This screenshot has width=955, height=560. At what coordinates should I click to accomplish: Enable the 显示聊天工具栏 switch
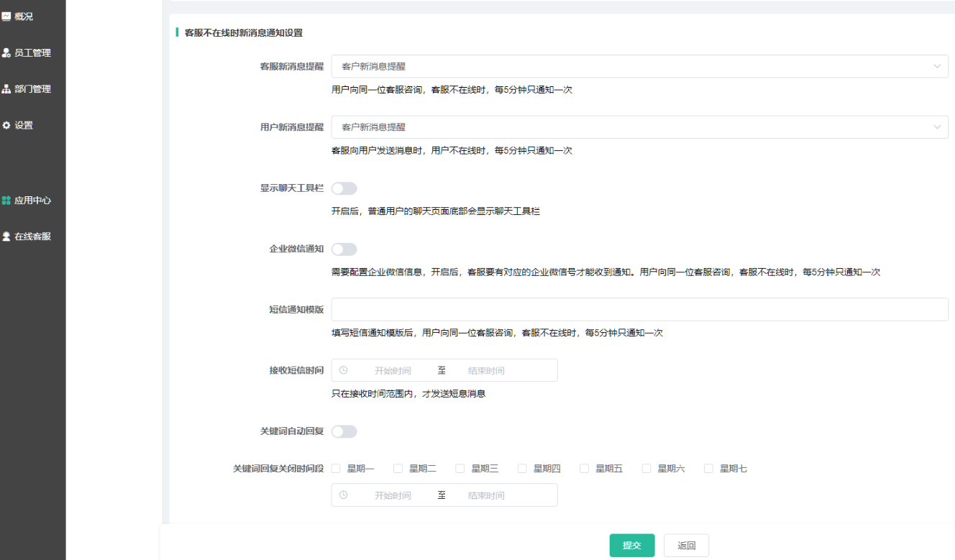point(344,188)
